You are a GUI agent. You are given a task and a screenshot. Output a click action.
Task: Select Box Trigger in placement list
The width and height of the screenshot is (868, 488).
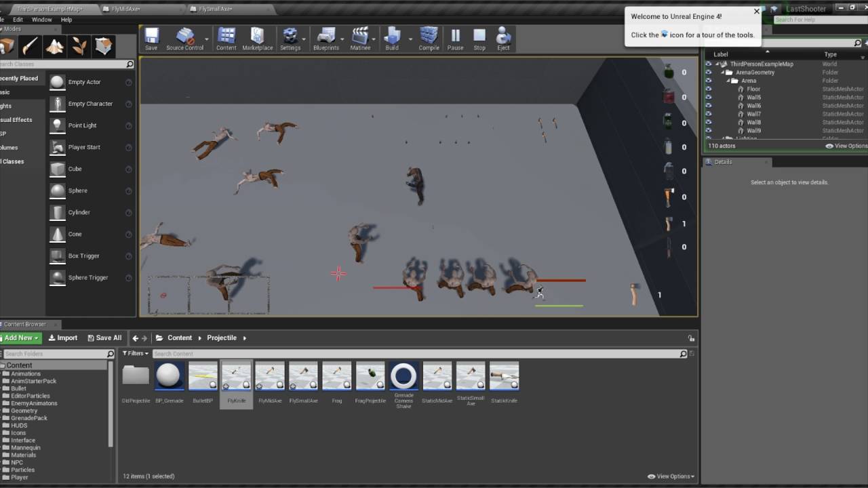pyautogui.click(x=92, y=256)
